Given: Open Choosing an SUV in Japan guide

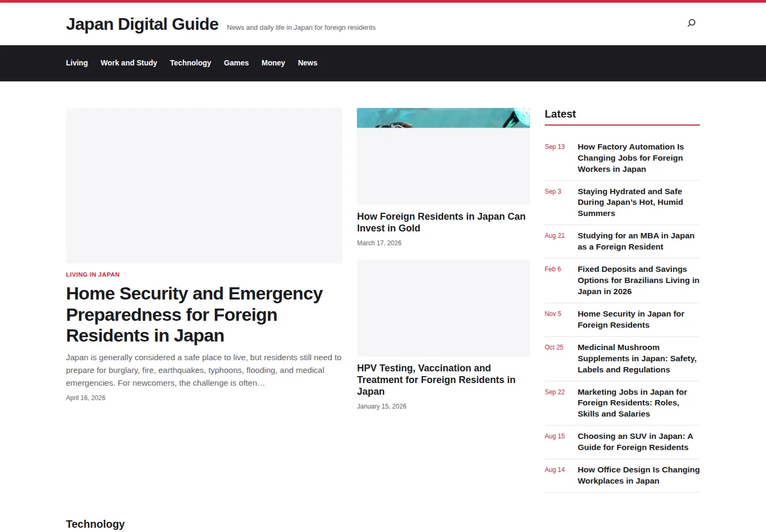Looking at the screenshot, I should click(x=635, y=442).
